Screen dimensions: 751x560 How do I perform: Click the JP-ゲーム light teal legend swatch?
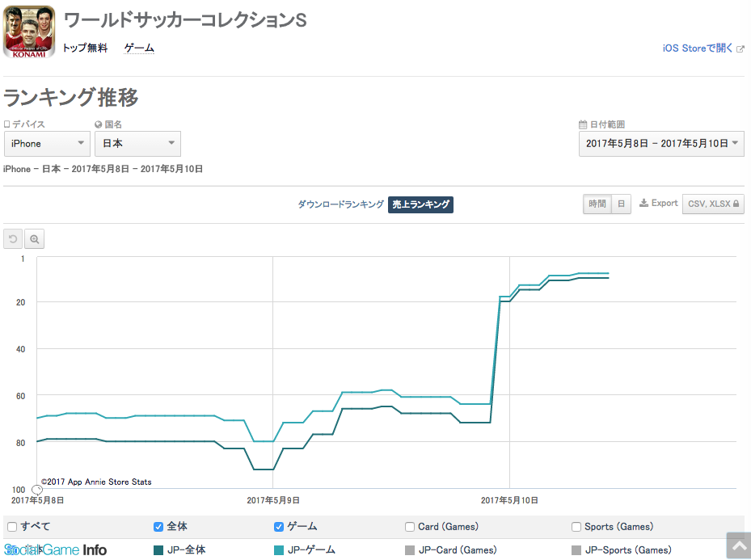279,550
